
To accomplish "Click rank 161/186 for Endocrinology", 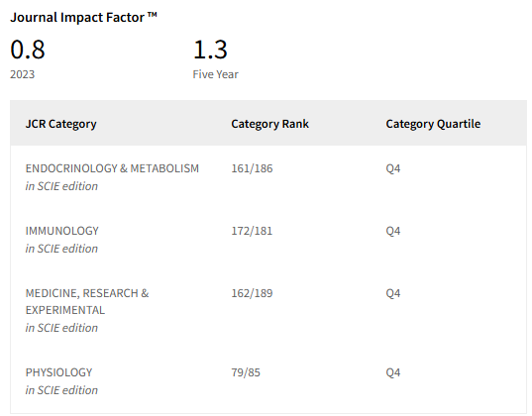I will point(252,168).
